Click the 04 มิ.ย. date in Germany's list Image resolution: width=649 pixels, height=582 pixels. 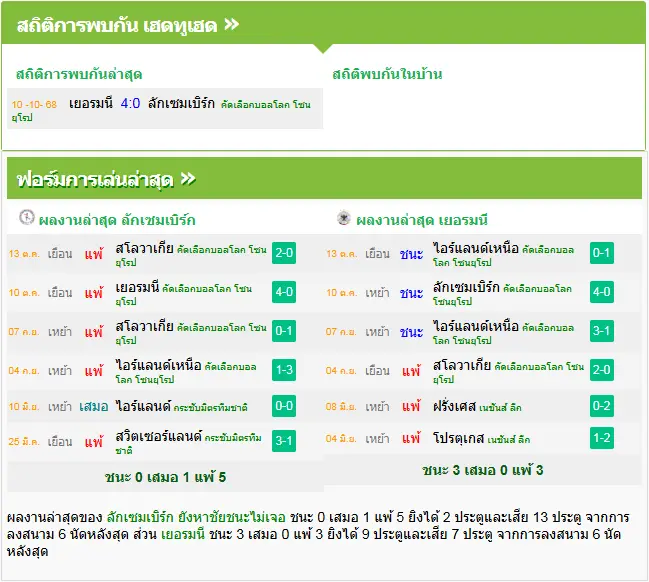tap(341, 439)
